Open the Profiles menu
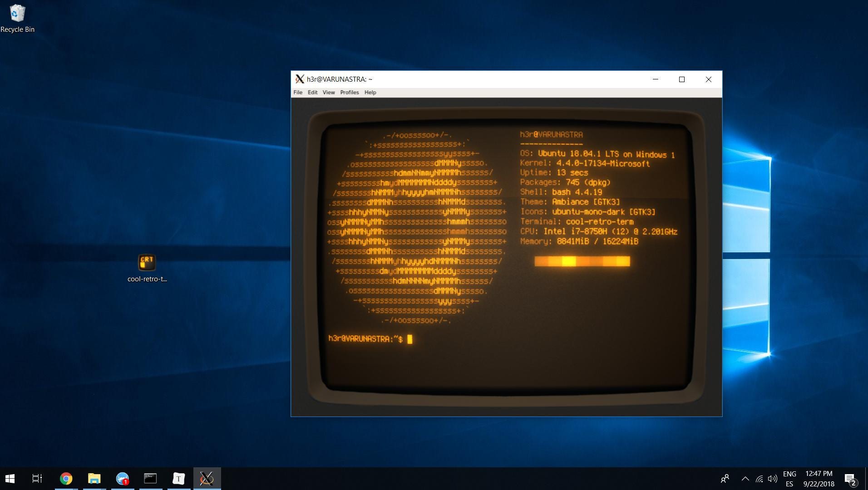 pyautogui.click(x=349, y=92)
